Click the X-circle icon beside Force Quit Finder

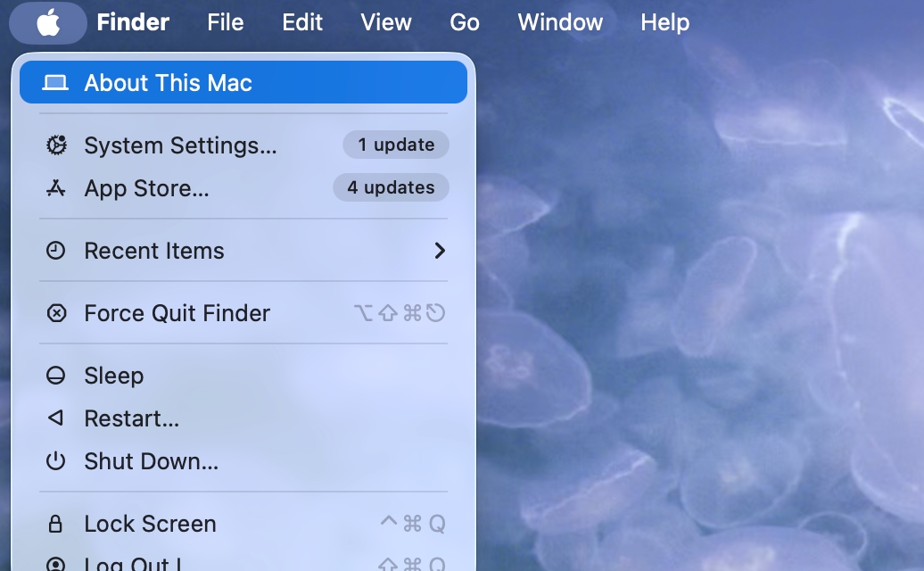(x=56, y=313)
